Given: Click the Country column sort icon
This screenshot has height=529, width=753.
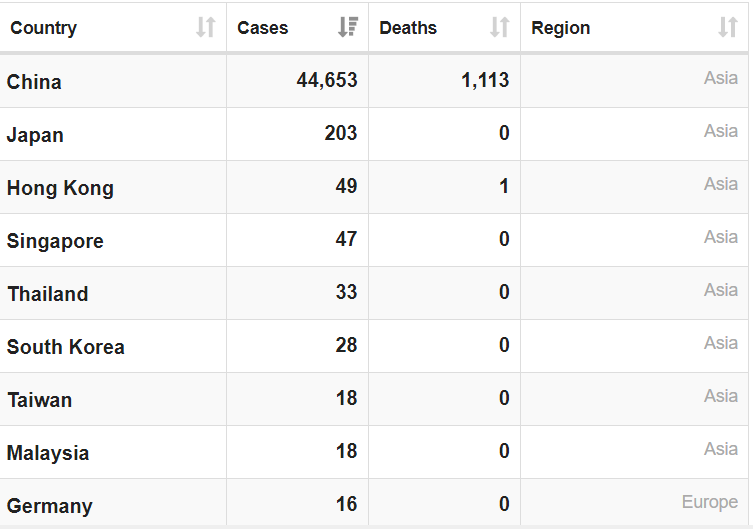Looking at the screenshot, I should 205,28.
